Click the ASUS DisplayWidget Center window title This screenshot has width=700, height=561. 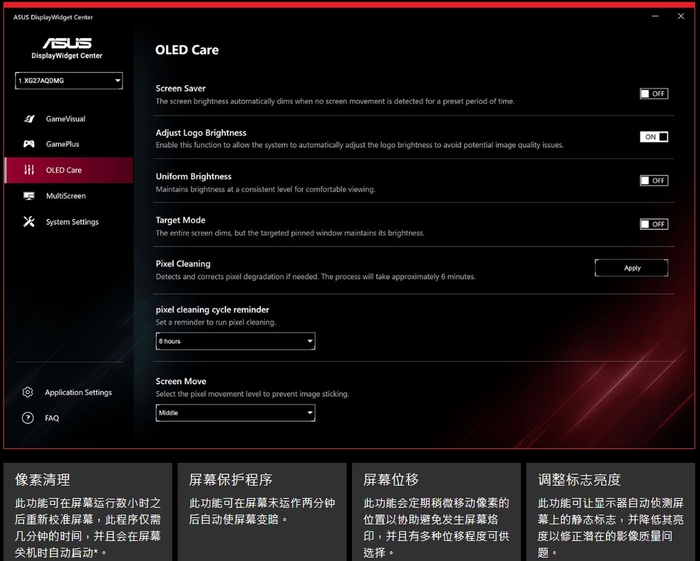click(x=53, y=17)
